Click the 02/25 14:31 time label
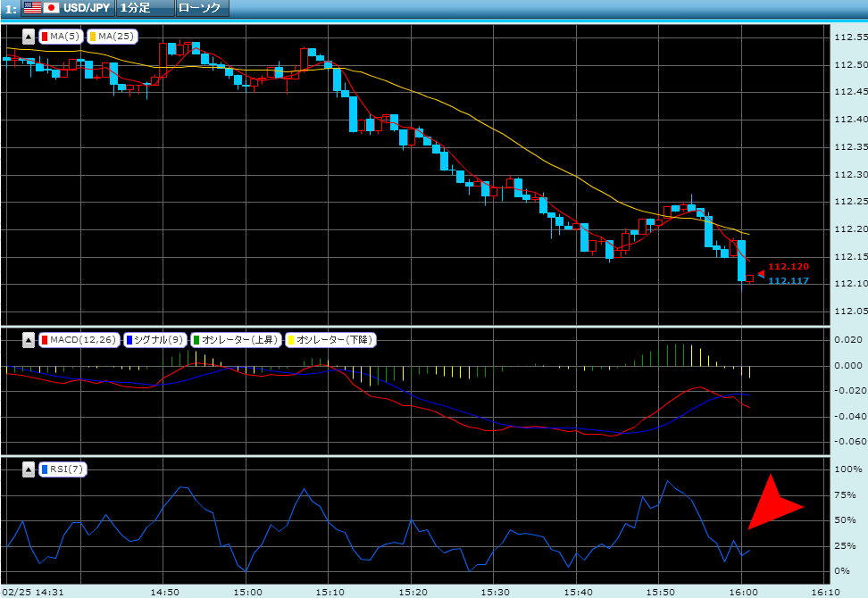The width and height of the screenshot is (868, 598). click(x=33, y=592)
